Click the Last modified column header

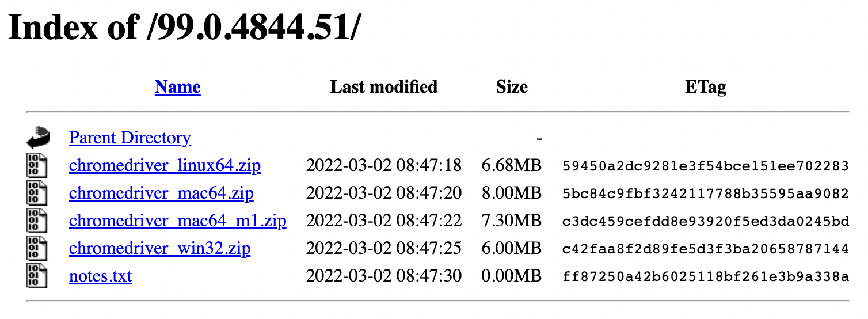click(x=383, y=87)
